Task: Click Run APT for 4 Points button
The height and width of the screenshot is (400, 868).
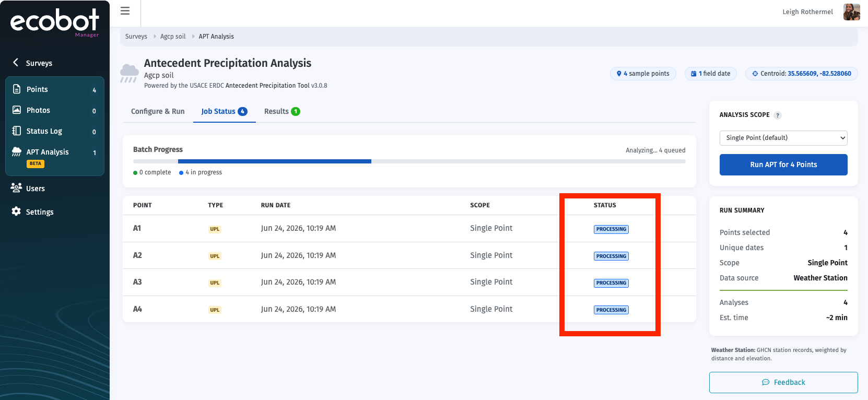Action: tap(783, 164)
